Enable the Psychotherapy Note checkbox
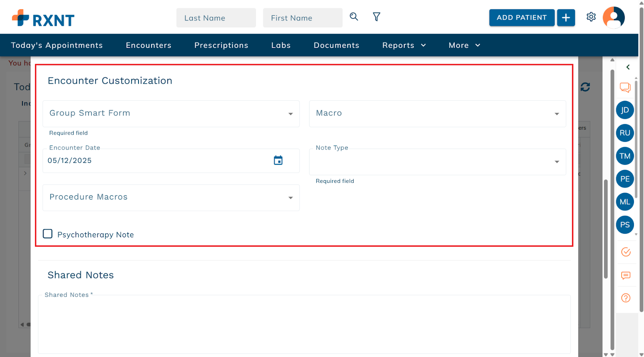 [x=47, y=234]
